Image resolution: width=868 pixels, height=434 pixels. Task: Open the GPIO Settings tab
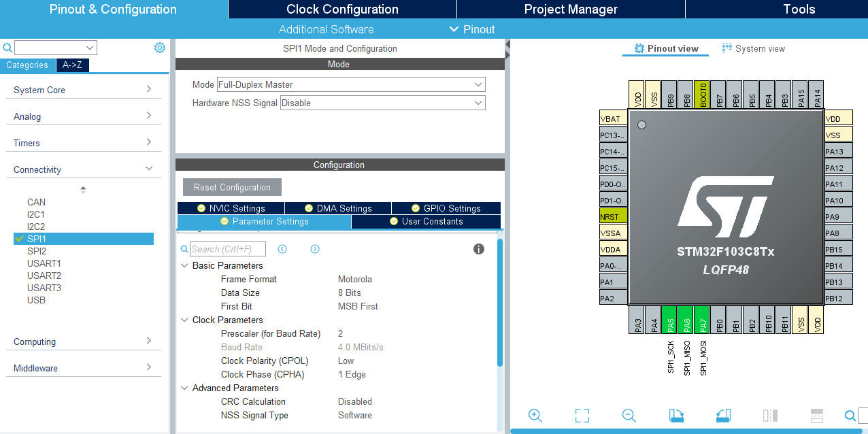pyautogui.click(x=446, y=208)
